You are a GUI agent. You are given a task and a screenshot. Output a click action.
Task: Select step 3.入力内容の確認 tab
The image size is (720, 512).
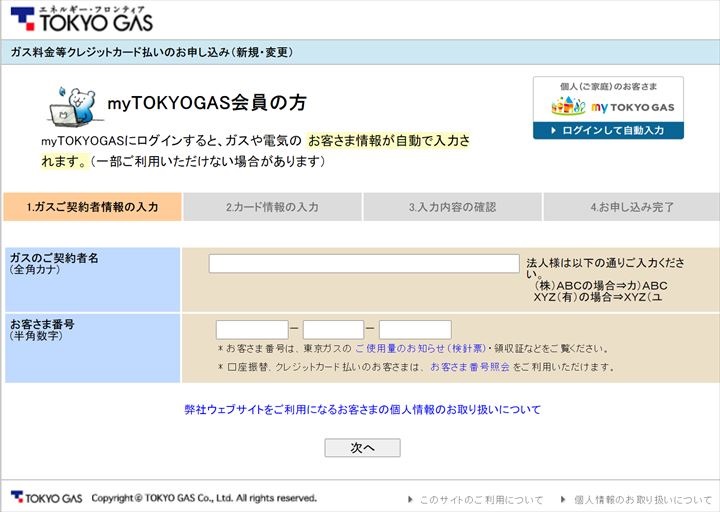point(453,207)
